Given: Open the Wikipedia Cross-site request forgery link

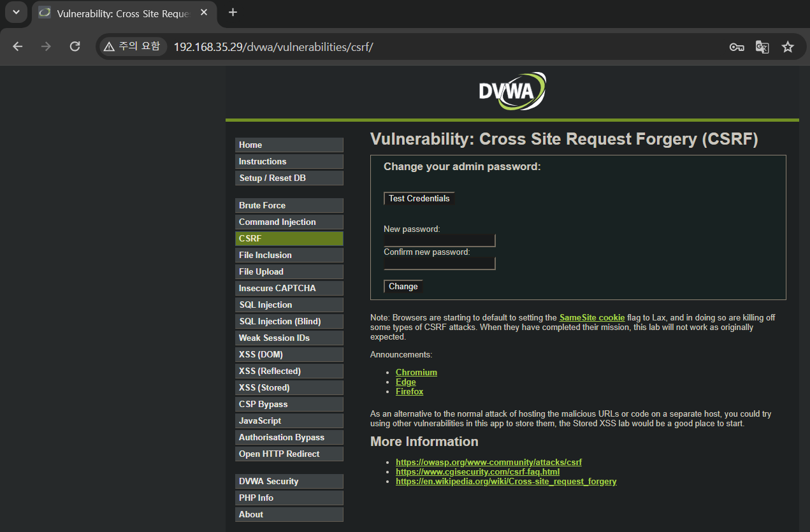Looking at the screenshot, I should (506, 482).
